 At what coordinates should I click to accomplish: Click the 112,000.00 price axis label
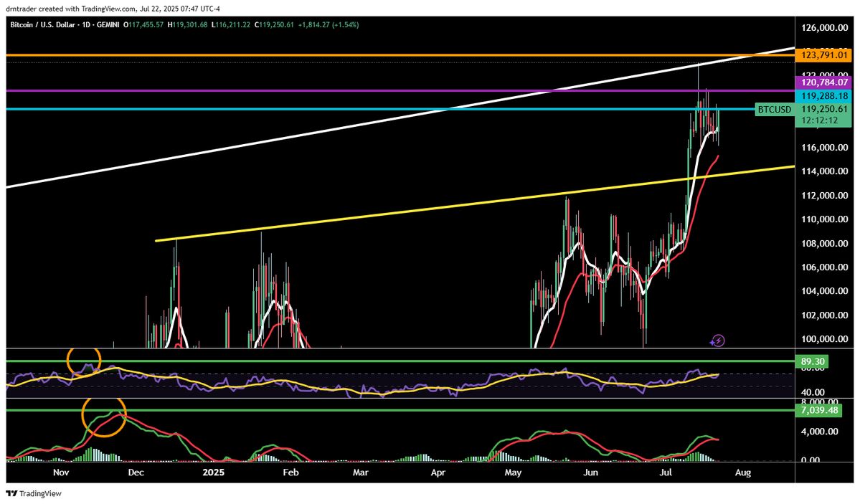pyautogui.click(x=824, y=196)
